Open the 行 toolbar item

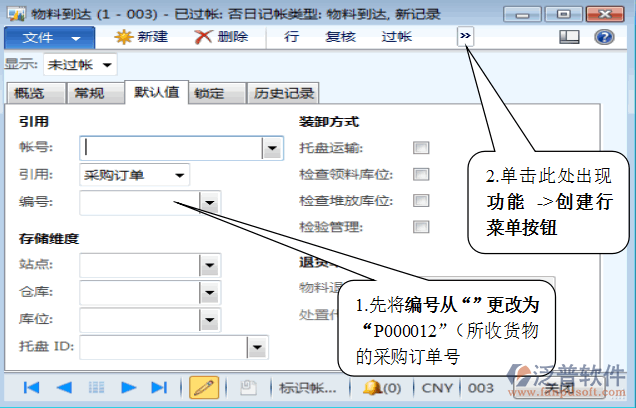[291, 37]
